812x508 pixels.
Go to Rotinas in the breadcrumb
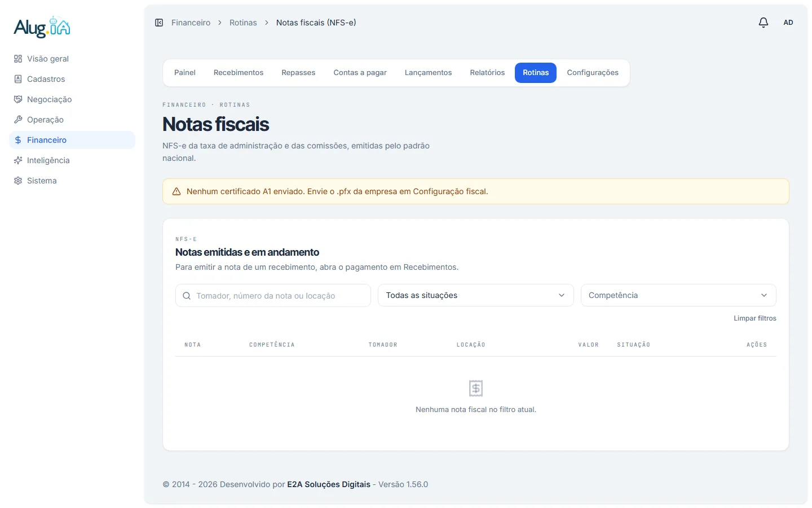click(243, 23)
